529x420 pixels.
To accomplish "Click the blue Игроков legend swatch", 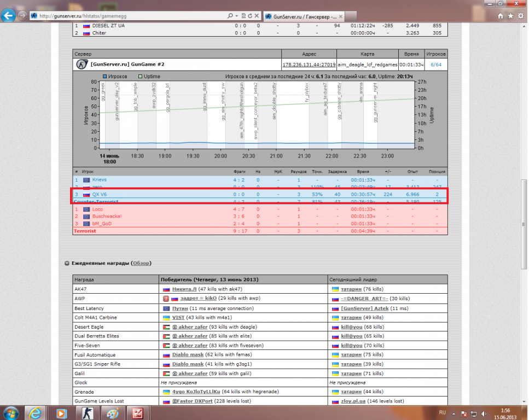I will pyautogui.click(x=106, y=77).
